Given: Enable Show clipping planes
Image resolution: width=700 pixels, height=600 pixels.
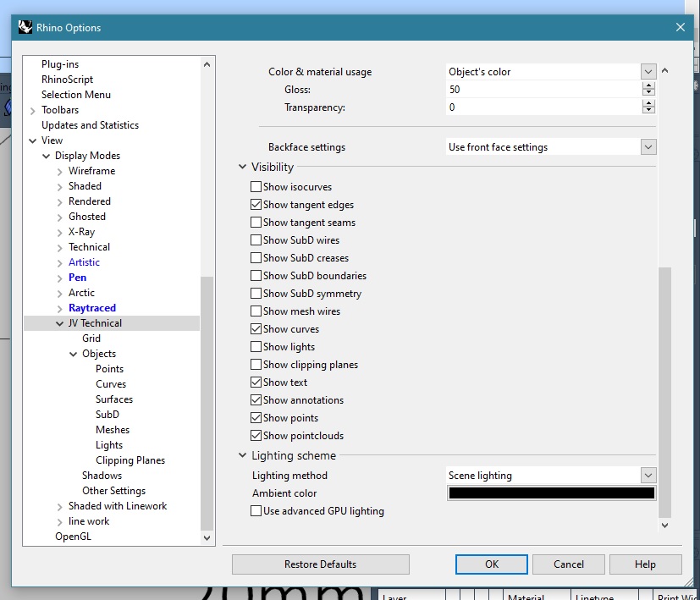Looking at the screenshot, I should coord(256,365).
